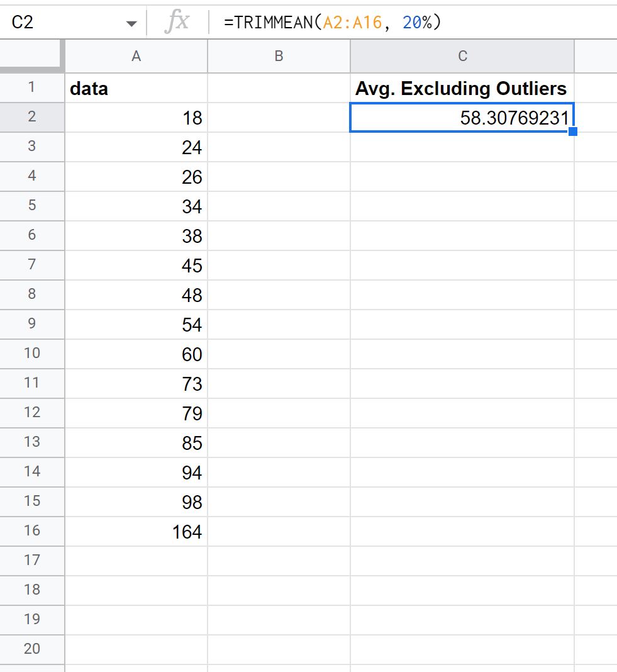
Task: Select the cell containing 24
Action: 136,147
